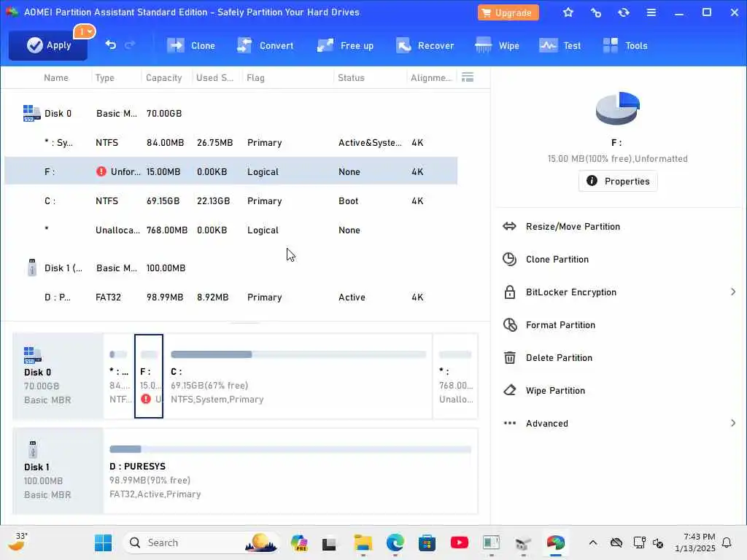Image resolution: width=747 pixels, height=560 pixels.
Task: Open YouTube from the taskbar
Action: click(460, 542)
